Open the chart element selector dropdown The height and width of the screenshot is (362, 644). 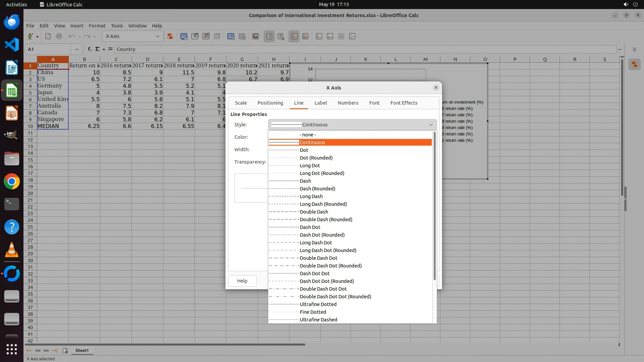click(x=157, y=36)
